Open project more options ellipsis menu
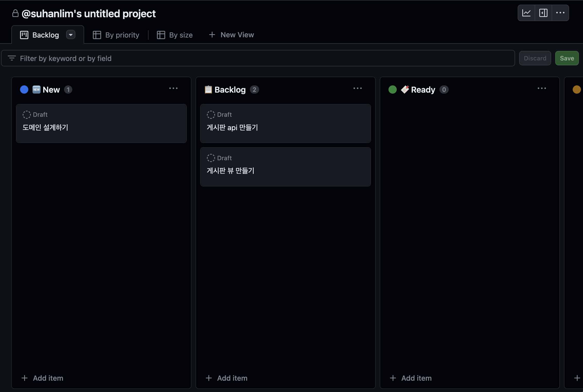 pyautogui.click(x=560, y=13)
